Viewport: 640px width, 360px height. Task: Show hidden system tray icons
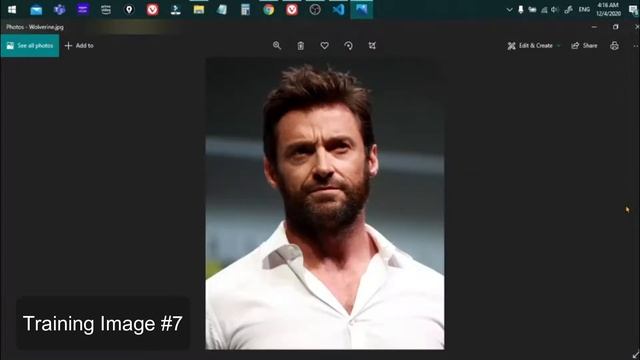tap(509, 9)
